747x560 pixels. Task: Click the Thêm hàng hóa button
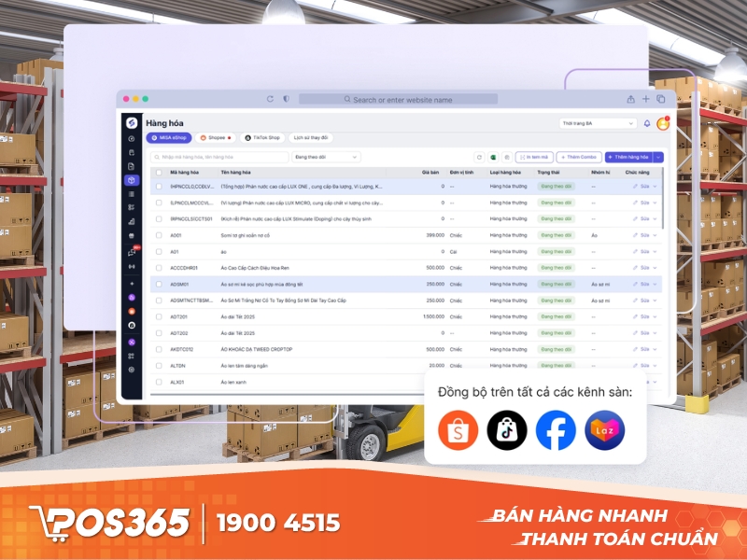coord(628,157)
